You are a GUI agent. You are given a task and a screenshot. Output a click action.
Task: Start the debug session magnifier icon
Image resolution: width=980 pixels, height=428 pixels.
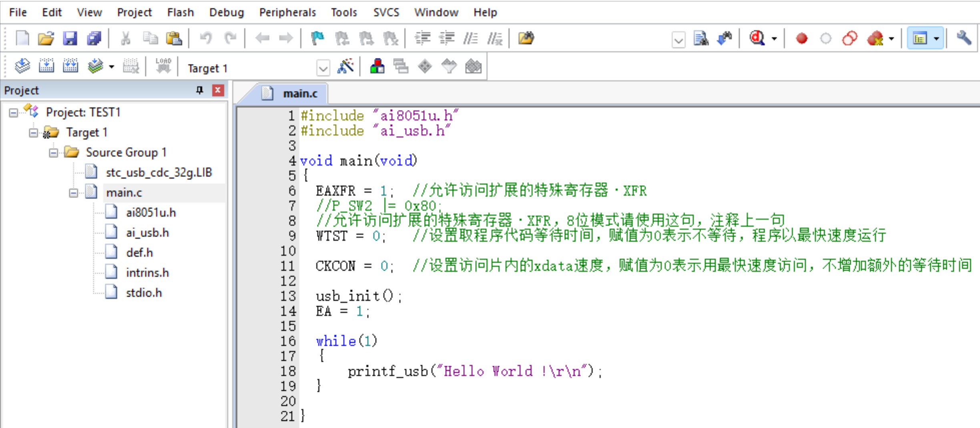coord(757,38)
